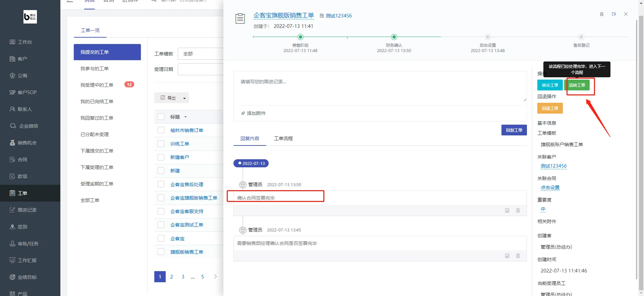Screen dimensions: 644x296
Task: Click the detail panel vertical scrollbar
Action: [x=637, y=150]
